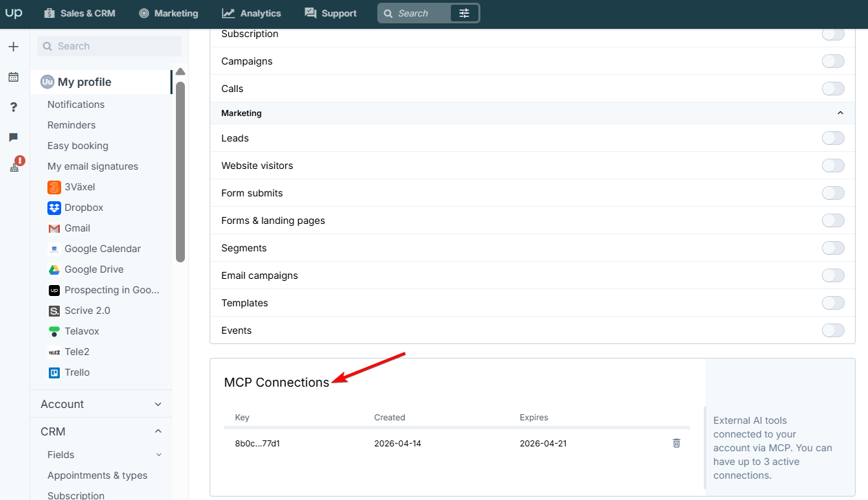Screen dimensions: 868x500
Task: Click the Sales & CRM briefcase icon
Action: coord(49,13)
